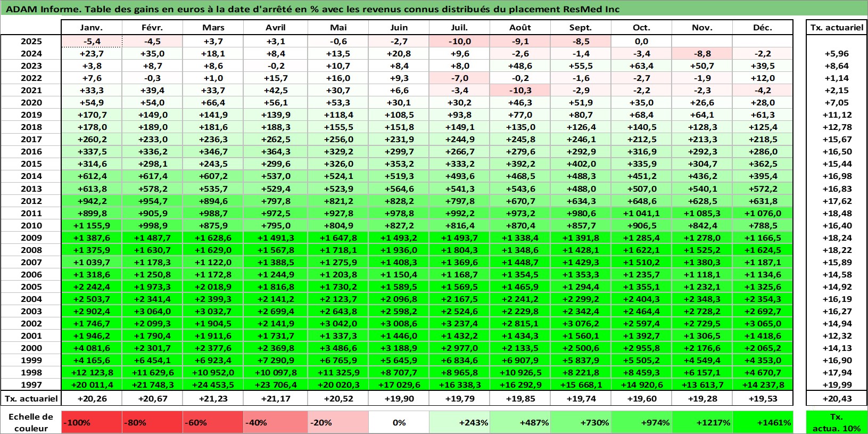
Task: Select the 1997 row label
Action: point(31,384)
